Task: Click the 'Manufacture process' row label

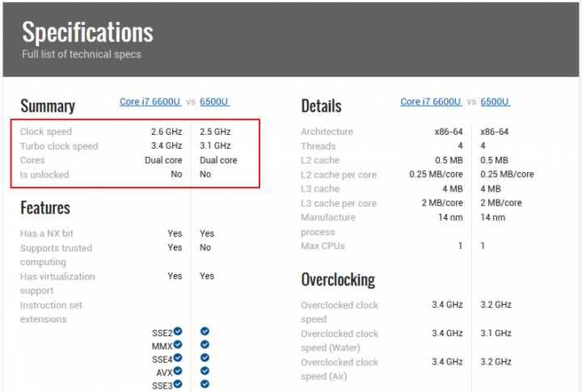Action: tap(328, 225)
